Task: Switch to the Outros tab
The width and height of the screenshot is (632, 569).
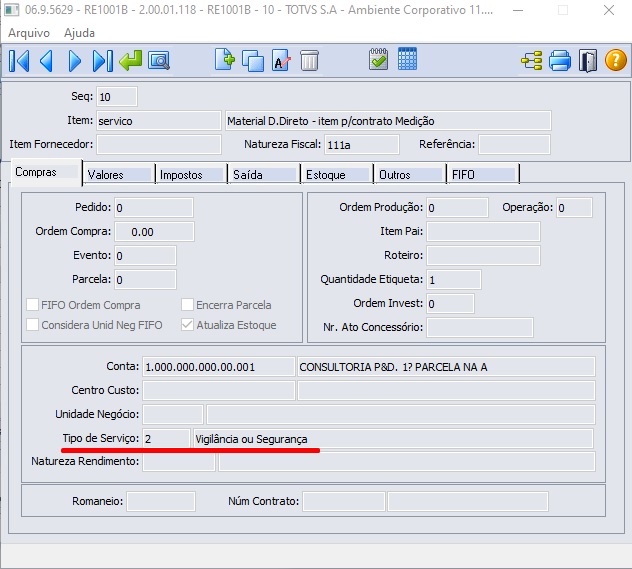Action: (x=410, y=174)
